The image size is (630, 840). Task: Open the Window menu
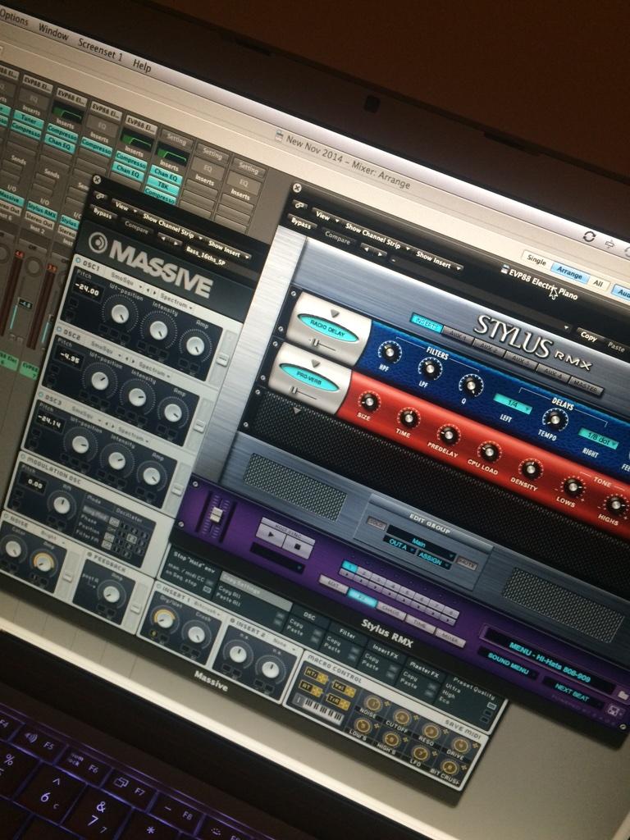[x=53, y=32]
